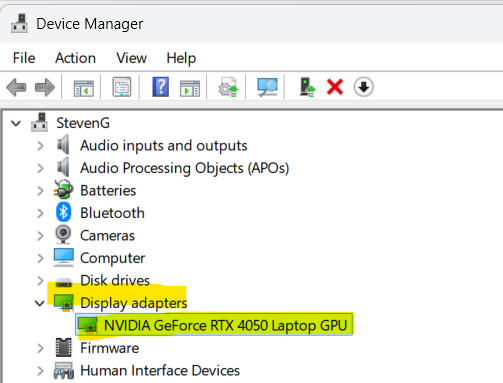Click the Firmware chip icon
This screenshot has height=383, width=503.
coord(63,347)
